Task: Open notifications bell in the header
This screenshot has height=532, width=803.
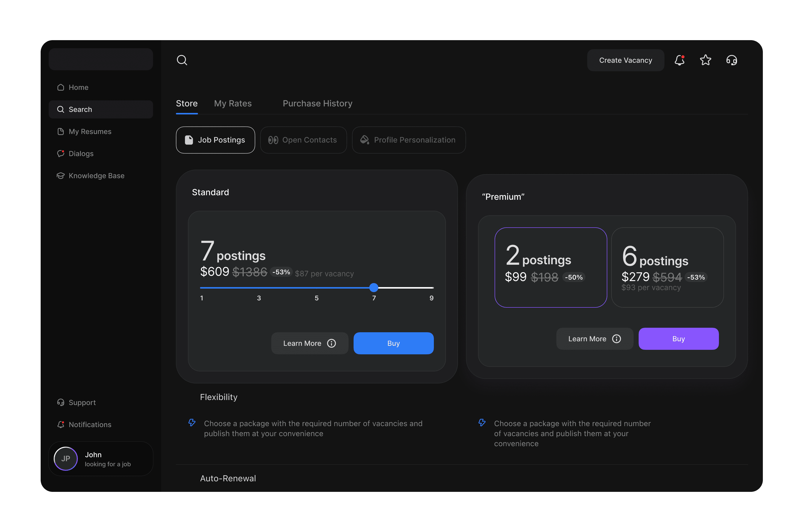Action: pos(680,60)
